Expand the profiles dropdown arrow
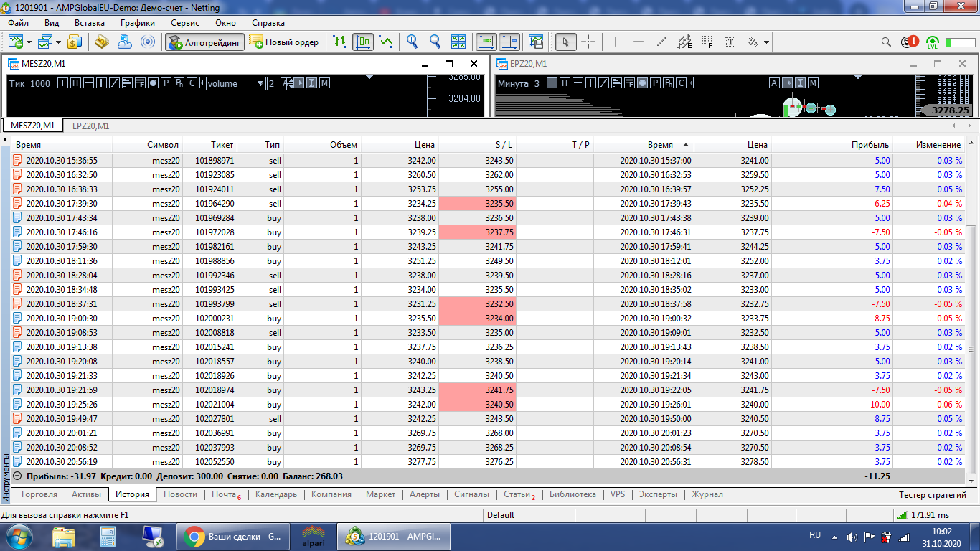980x551 pixels. click(x=58, y=42)
